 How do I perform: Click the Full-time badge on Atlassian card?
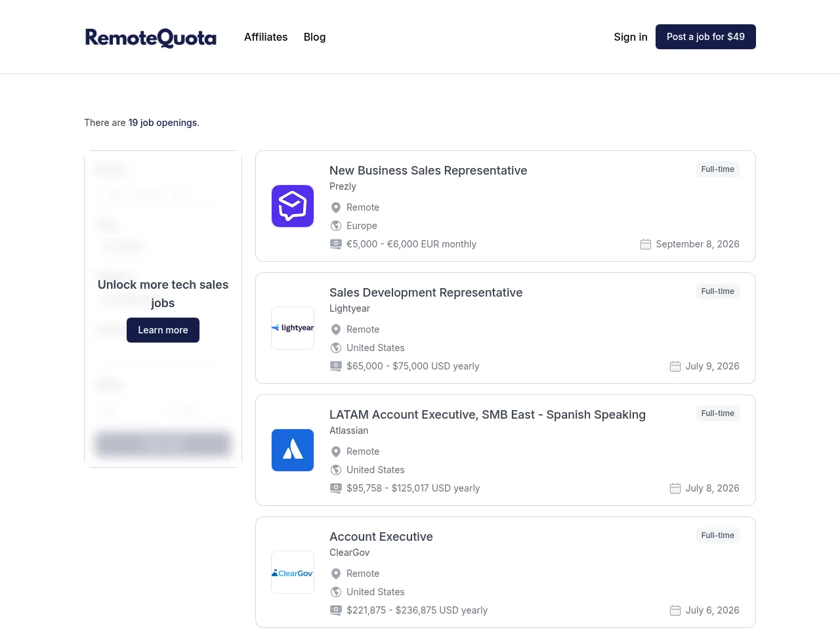coord(718,413)
